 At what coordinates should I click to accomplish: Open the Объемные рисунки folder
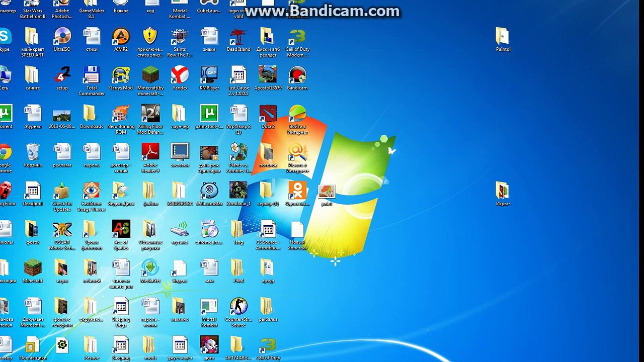pyautogui.click(x=150, y=235)
